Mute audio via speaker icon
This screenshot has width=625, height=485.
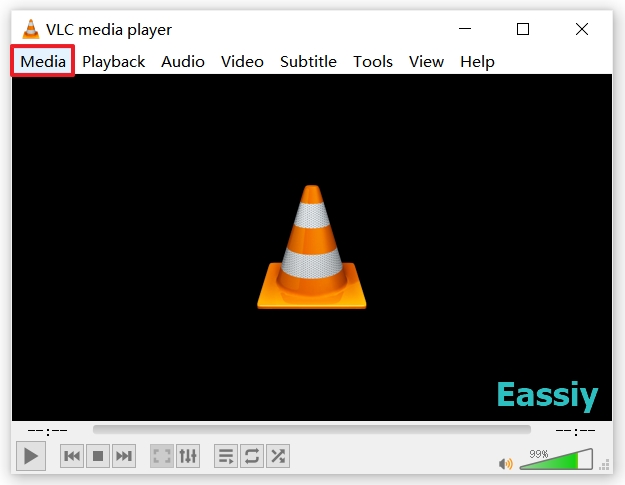pyautogui.click(x=505, y=464)
